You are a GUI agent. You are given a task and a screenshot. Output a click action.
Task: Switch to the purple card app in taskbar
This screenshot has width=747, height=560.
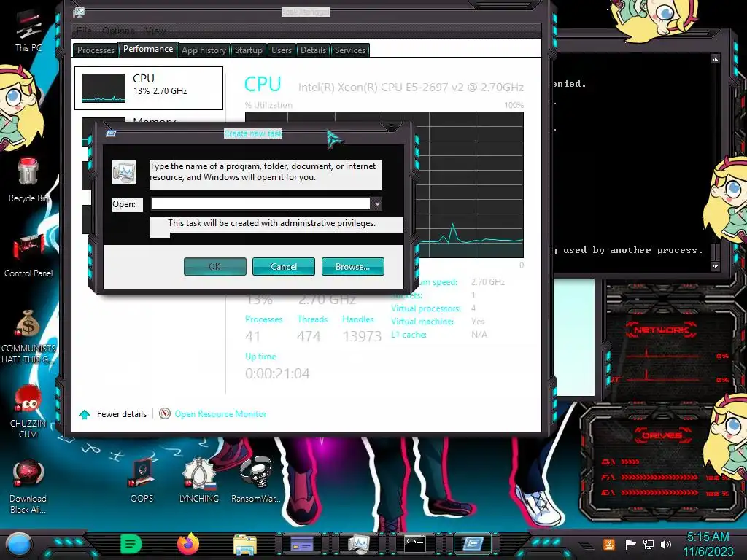coord(301,544)
